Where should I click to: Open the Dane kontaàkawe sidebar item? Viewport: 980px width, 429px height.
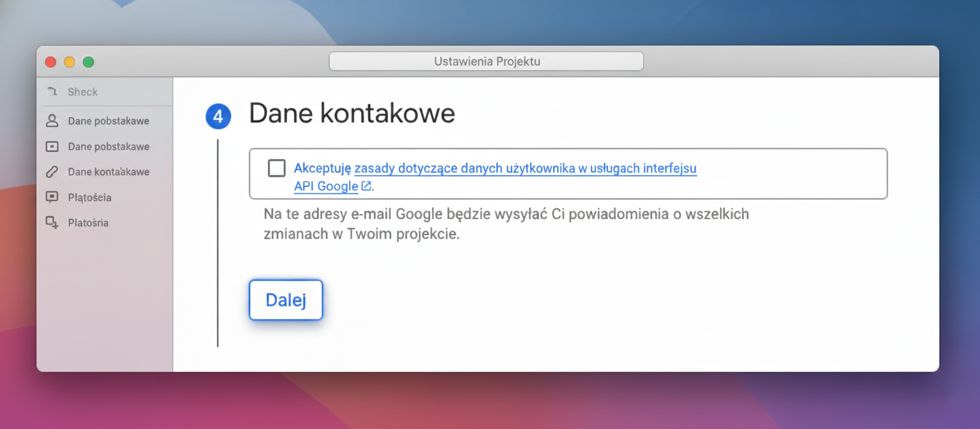coord(108,172)
